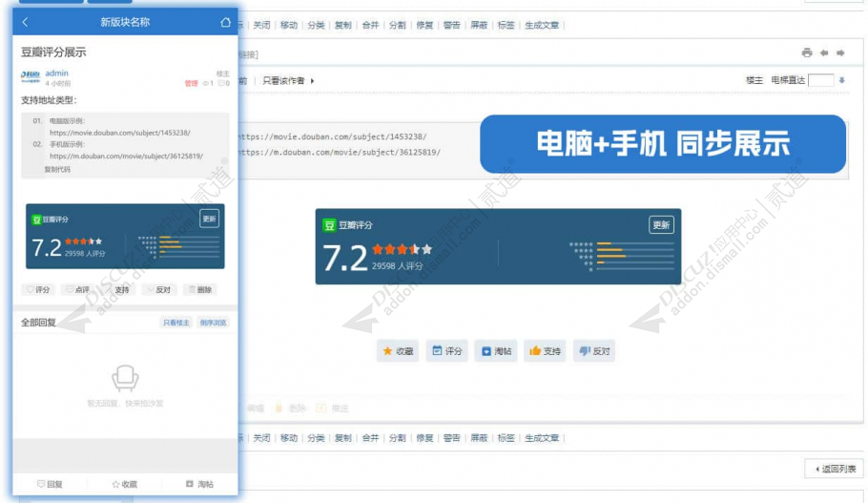Open the home icon in the mobile header
868x503 pixels.
pyautogui.click(x=225, y=22)
